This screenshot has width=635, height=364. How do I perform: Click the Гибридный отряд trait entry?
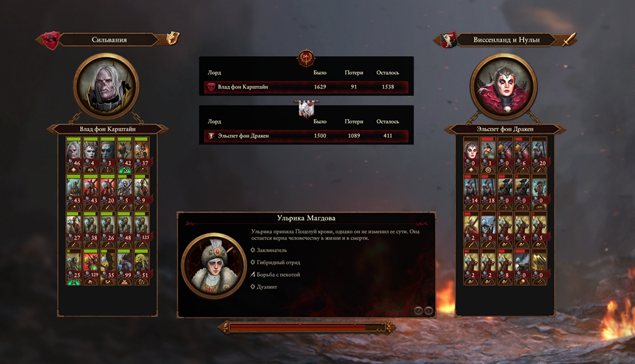click(x=275, y=262)
